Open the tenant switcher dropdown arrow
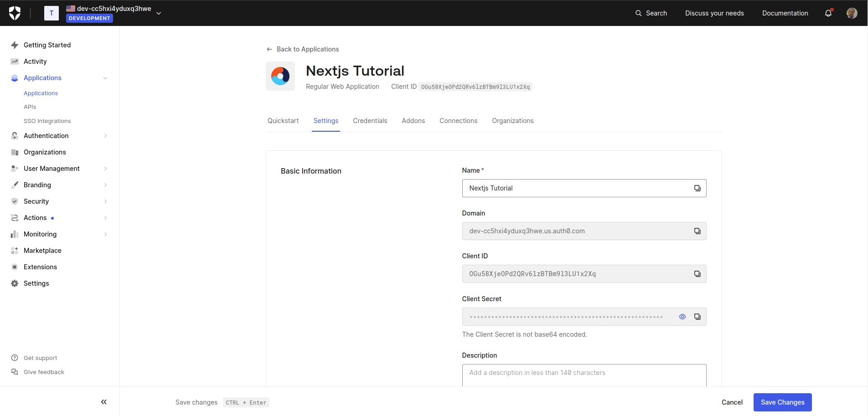The width and height of the screenshot is (868, 416). pos(158,13)
